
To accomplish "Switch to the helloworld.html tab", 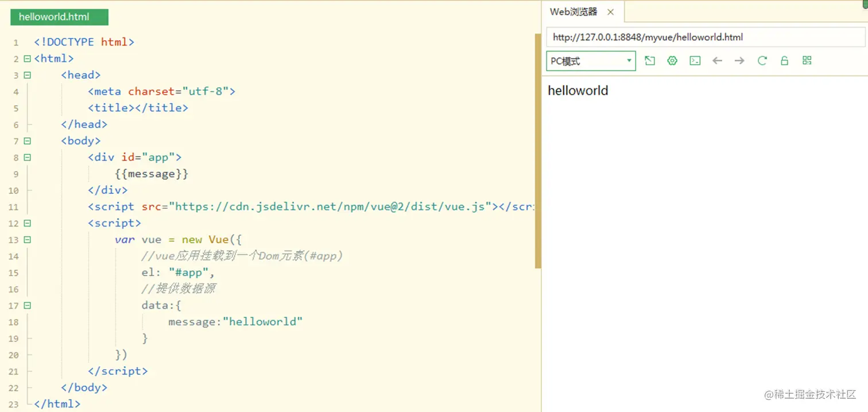I will [59, 17].
